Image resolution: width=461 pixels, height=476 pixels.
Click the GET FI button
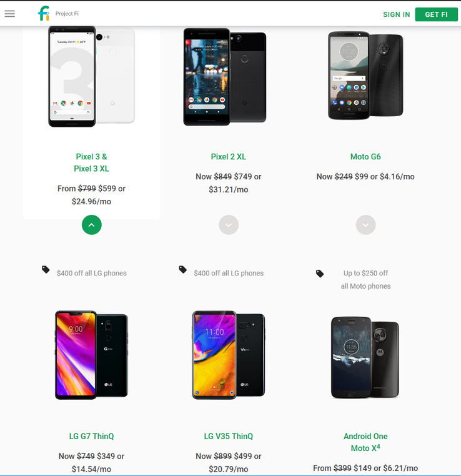tap(437, 14)
